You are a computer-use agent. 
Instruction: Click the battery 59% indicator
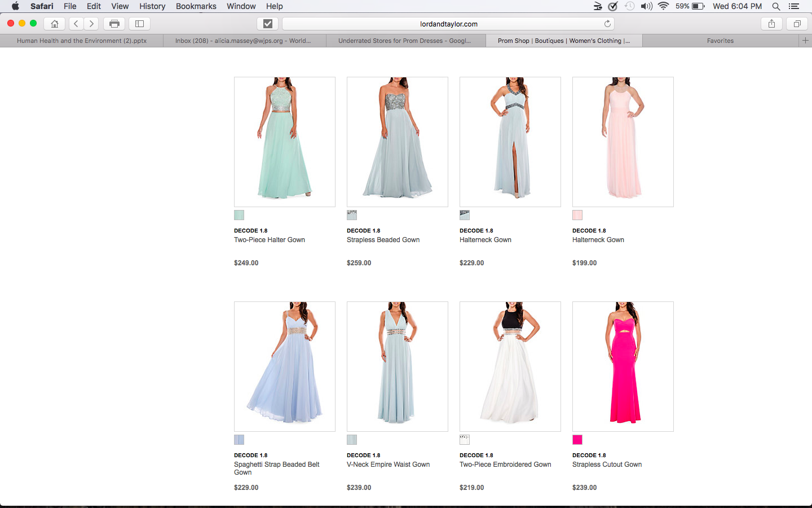690,6
